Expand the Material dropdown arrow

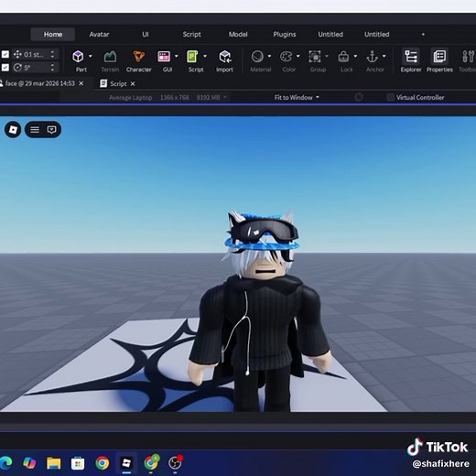(x=269, y=56)
